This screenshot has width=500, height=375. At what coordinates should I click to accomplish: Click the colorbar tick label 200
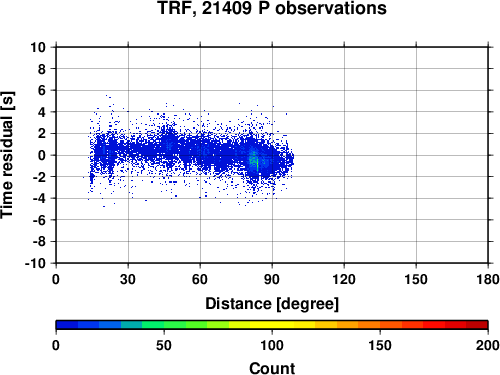[x=488, y=345]
